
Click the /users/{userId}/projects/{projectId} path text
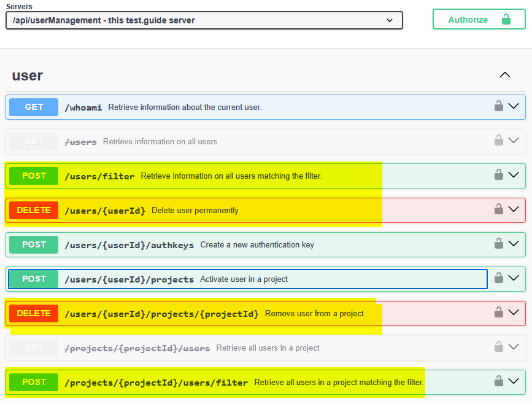click(x=161, y=314)
